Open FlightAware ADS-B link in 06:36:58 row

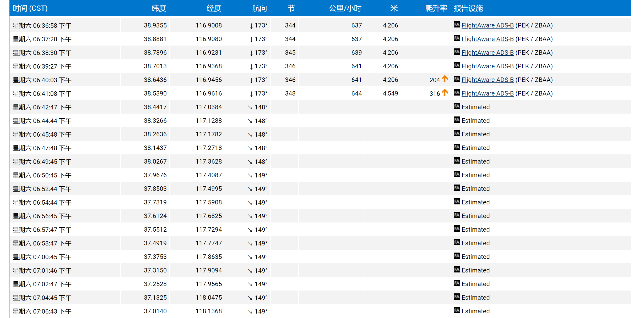(488, 25)
